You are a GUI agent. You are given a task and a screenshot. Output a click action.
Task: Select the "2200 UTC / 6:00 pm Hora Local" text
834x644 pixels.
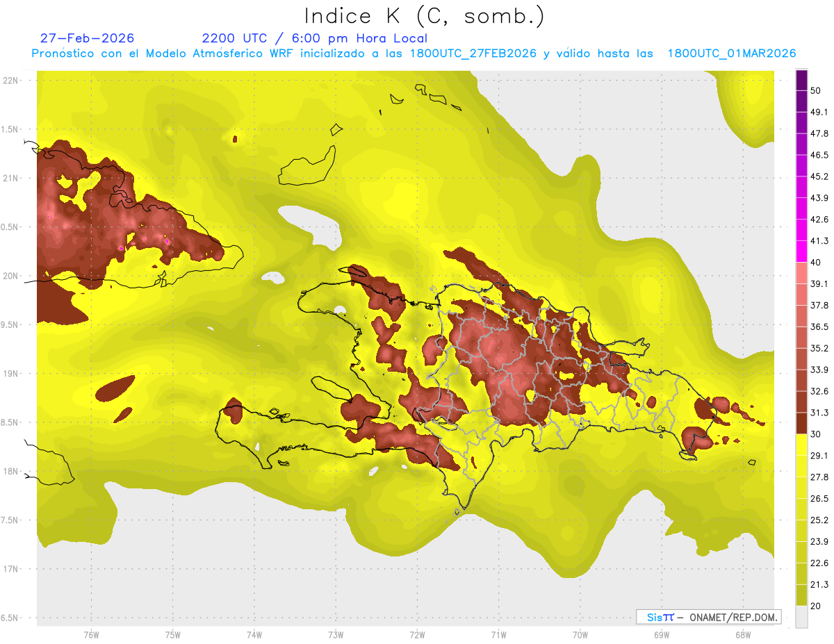click(314, 38)
